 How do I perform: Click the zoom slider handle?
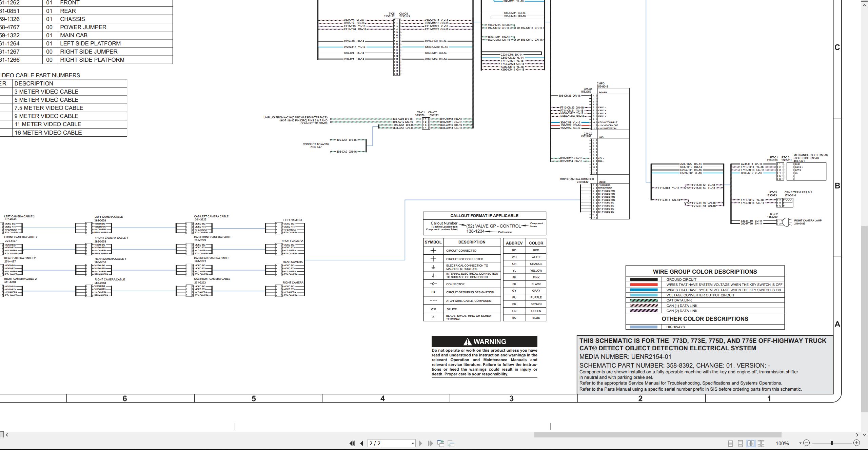(x=831, y=443)
